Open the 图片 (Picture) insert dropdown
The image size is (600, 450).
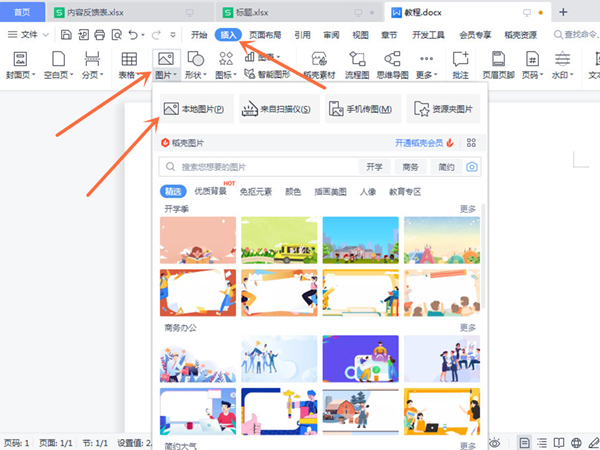point(166,74)
